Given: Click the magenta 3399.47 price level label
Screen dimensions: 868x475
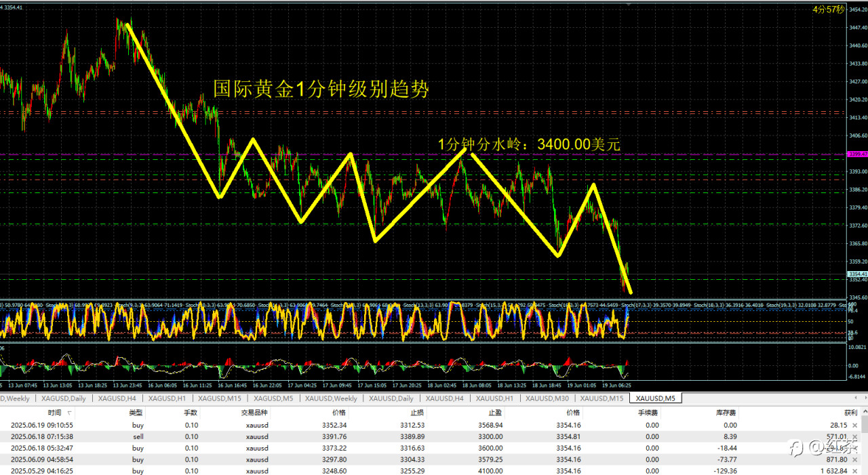Looking at the screenshot, I should click(857, 154).
